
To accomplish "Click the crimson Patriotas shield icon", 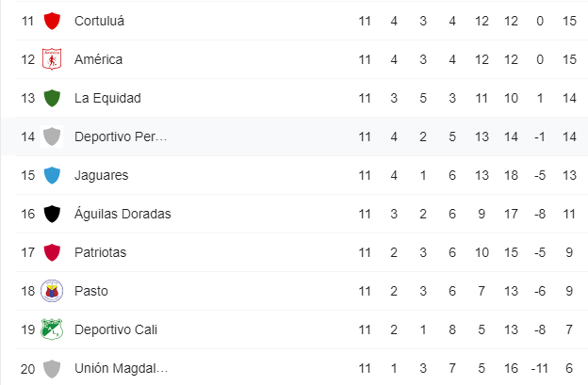I will point(52,252).
